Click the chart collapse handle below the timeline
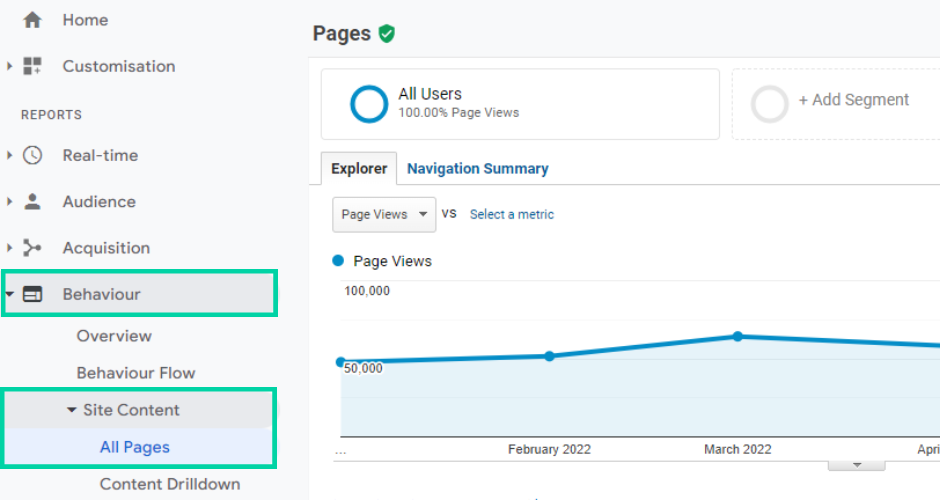This screenshot has height=500, width=940. coord(857,465)
